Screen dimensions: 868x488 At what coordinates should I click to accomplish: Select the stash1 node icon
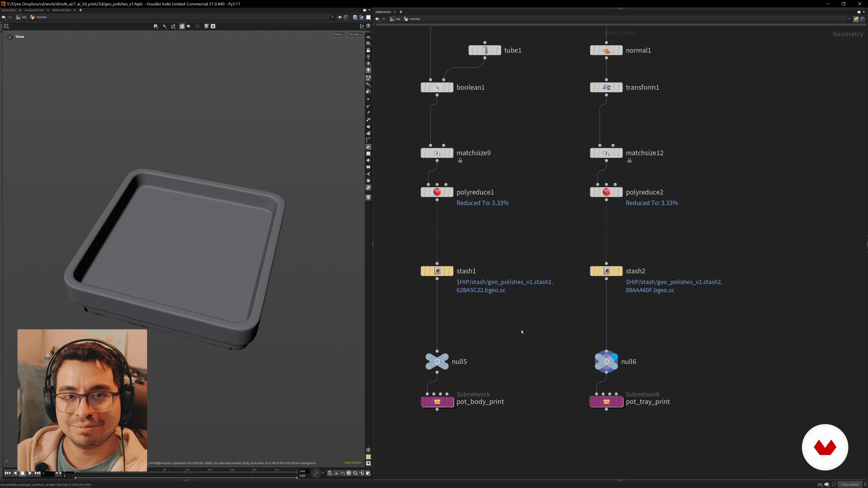(x=437, y=271)
